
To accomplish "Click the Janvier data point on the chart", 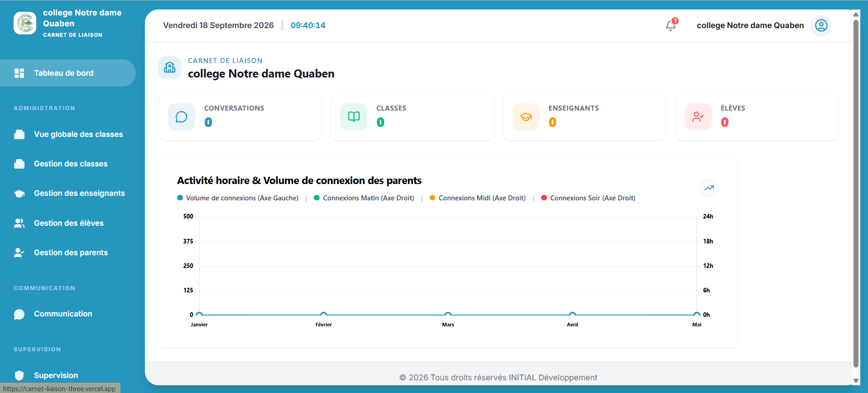I will (x=199, y=315).
